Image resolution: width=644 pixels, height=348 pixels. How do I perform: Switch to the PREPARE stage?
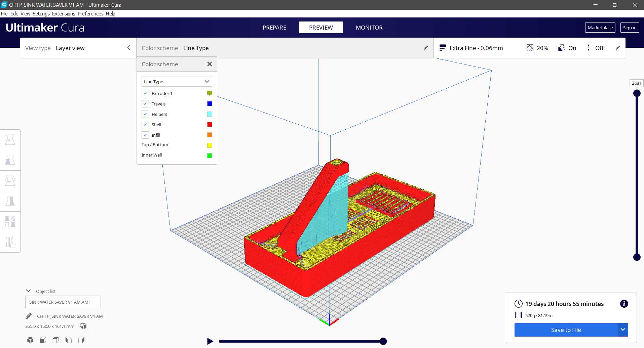pos(274,28)
